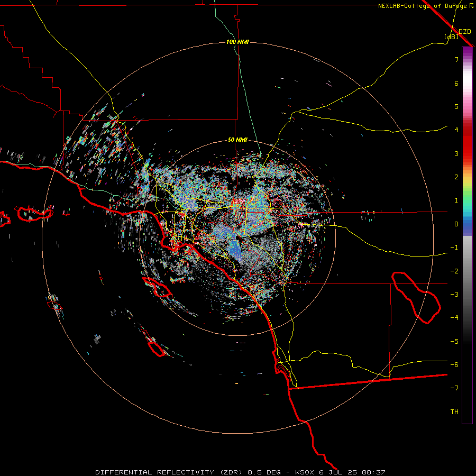Click the 2 value on color scale

point(456,177)
